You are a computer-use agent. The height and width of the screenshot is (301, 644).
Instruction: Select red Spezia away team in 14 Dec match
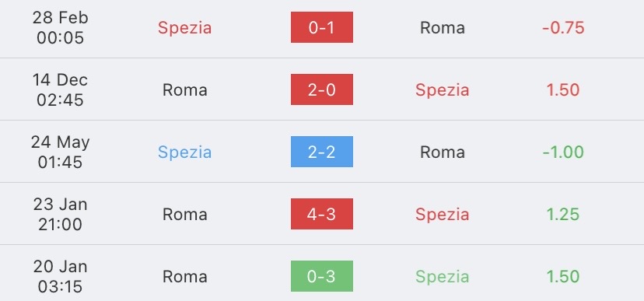click(x=443, y=91)
